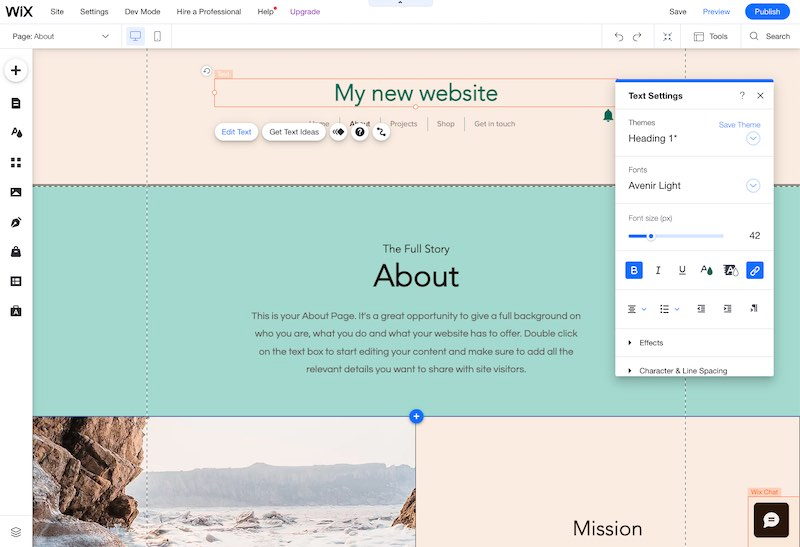Toggle bold formatting on

pyautogui.click(x=634, y=270)
